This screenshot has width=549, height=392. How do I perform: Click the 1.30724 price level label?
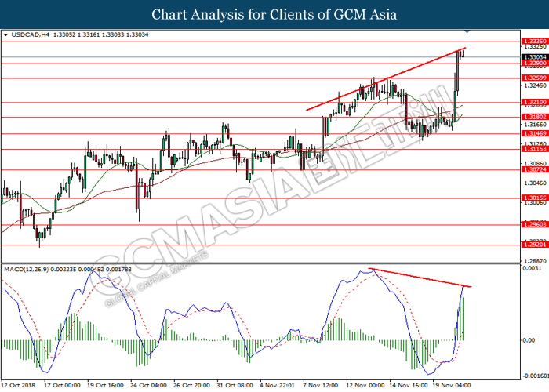[535, 169]
